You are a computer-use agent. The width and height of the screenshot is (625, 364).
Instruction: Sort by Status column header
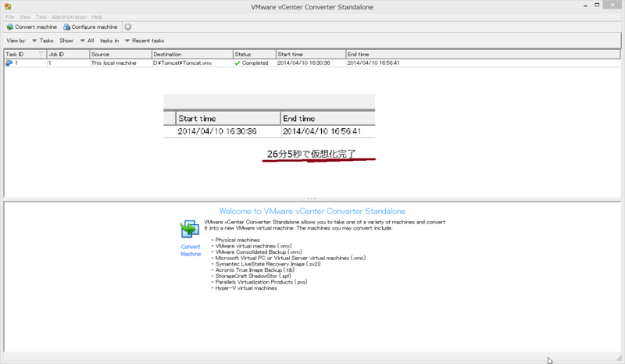(x=255, y=54)
